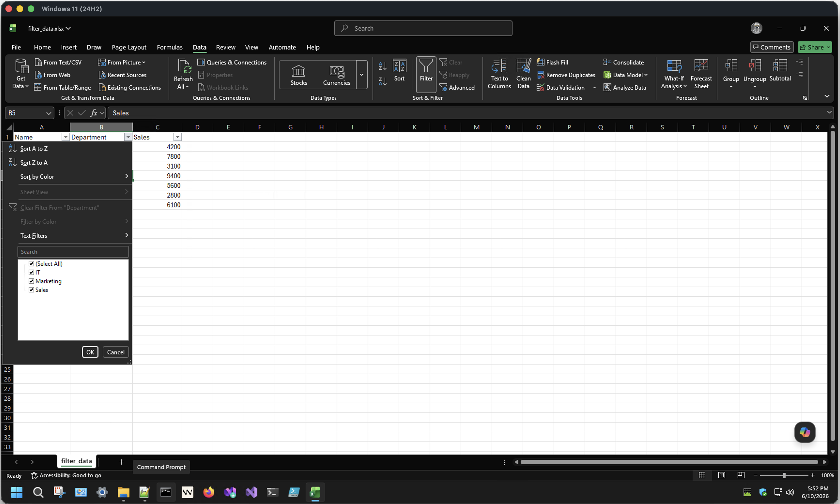Choose From Table/Range

point(62,87)
